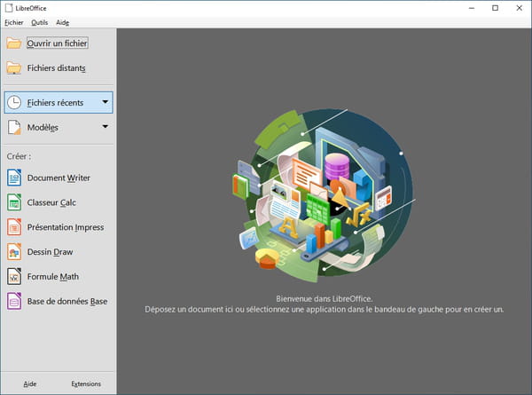Click the clock icon in Fichiers récents
This screenshot has height=395, width=532.
click(x=14, y=102)
